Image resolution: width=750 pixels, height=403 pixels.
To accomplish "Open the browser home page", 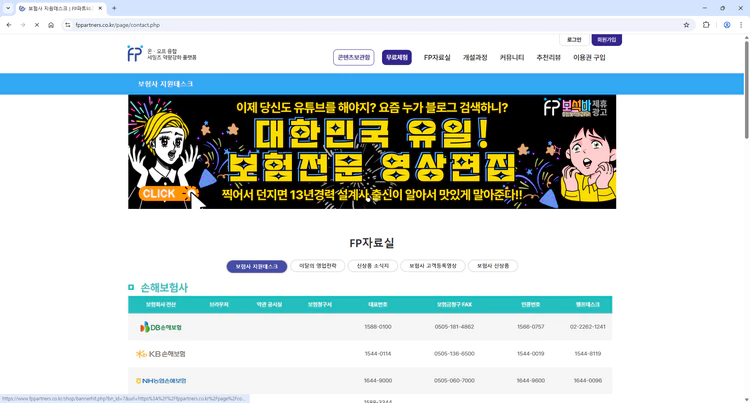I will (51, 25).
